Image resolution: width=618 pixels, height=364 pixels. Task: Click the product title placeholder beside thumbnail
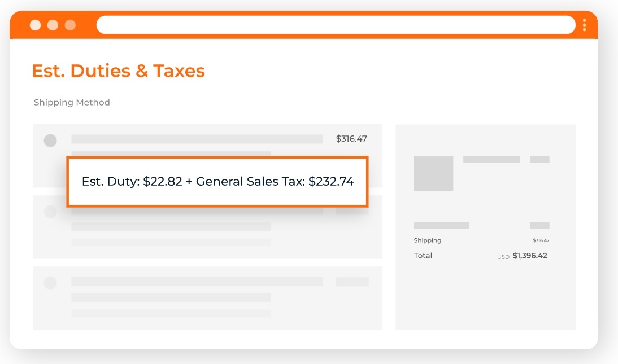(x=491, y=160)
